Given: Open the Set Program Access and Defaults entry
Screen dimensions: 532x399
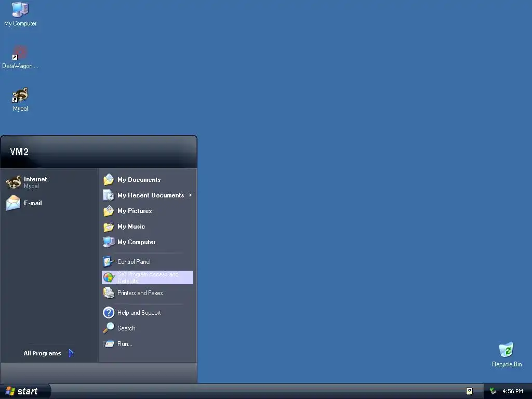Looking at the screenshot, I should [148, 277].
